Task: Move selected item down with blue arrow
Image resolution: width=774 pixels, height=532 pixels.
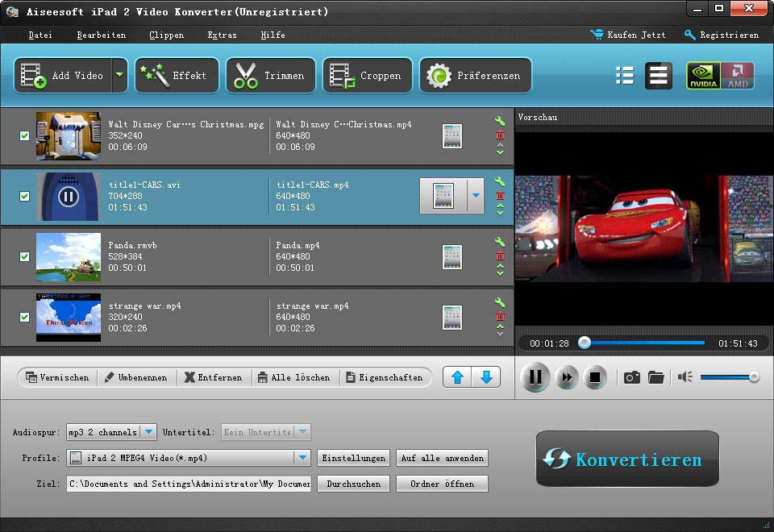Action: pyautogui.click(x=486, y=377)
